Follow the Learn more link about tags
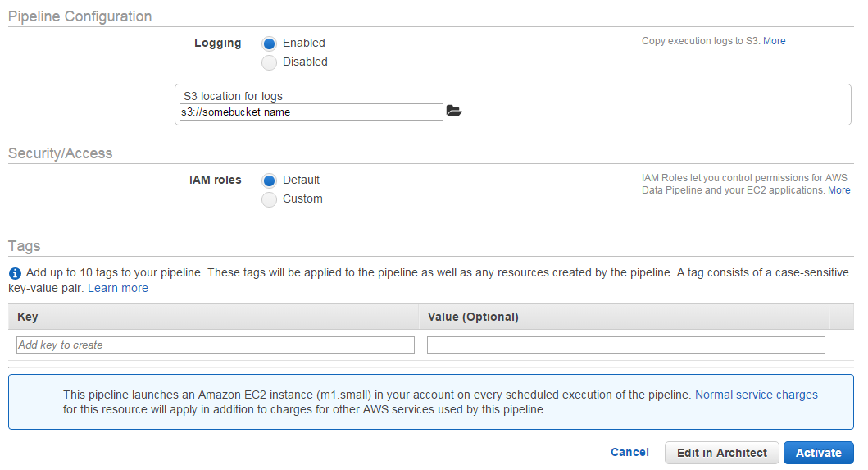The width and height of the screenshot is (868, 470). tap(118, 288)
